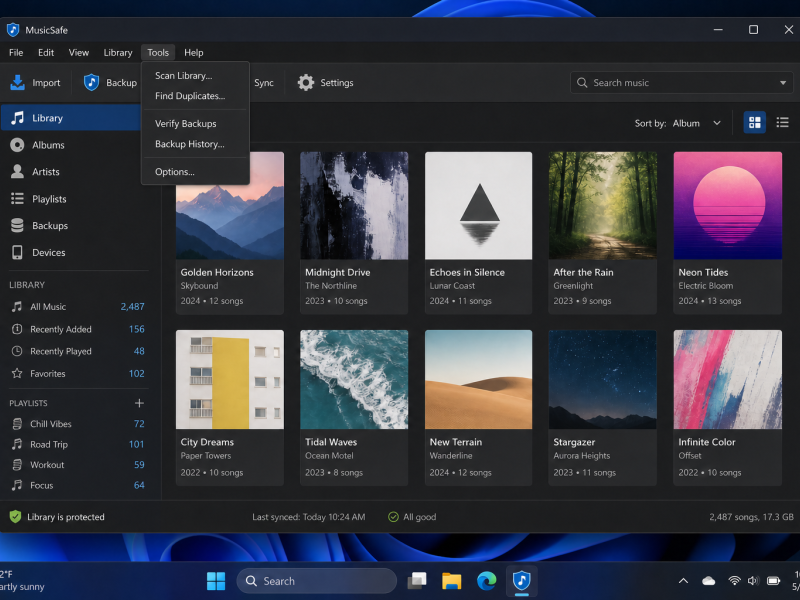The height and width of the screenshot is (600, 800).
Task: Open the Tidal Waves album cover
Action: point(354,380)
